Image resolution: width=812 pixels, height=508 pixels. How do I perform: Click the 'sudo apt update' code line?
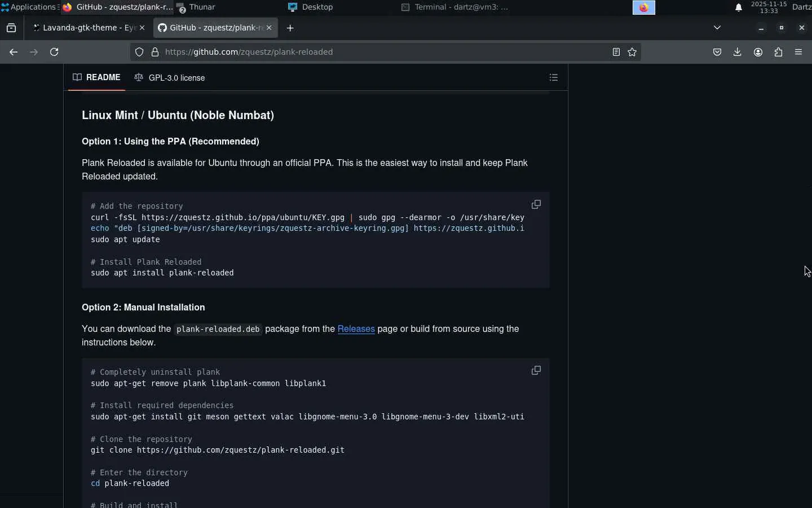(125, 239)
